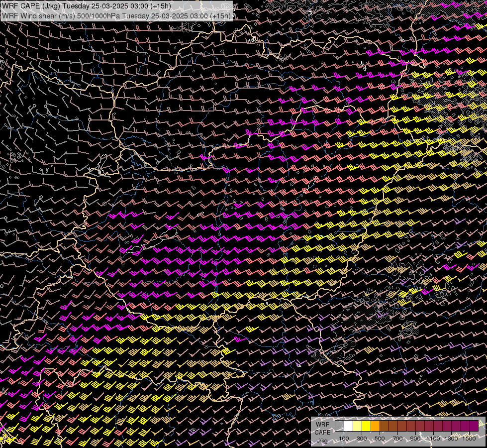Click the 900 legend value
Screen dimensions: 487x448
point(415,439)
